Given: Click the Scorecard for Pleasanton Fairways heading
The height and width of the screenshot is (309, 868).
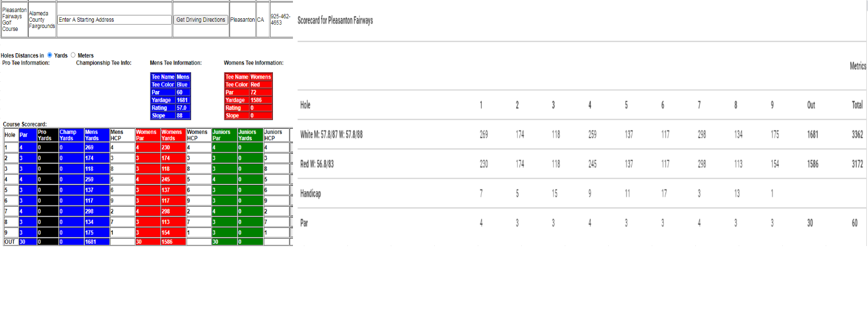Looking at the screenshot, I should 335,21.
